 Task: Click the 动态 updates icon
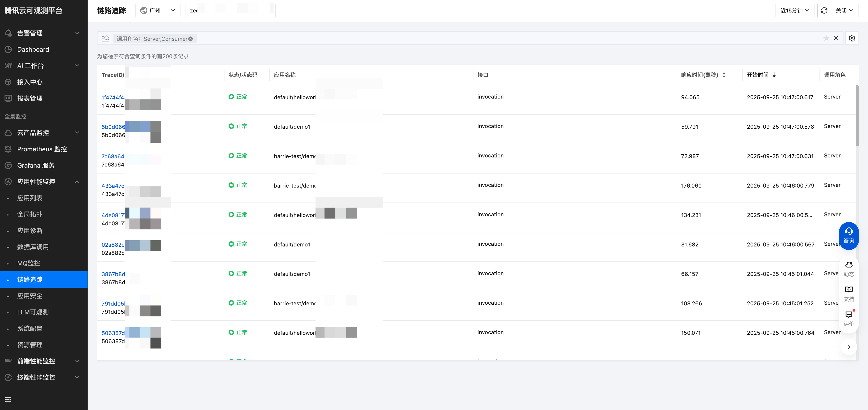coord(848,269)
